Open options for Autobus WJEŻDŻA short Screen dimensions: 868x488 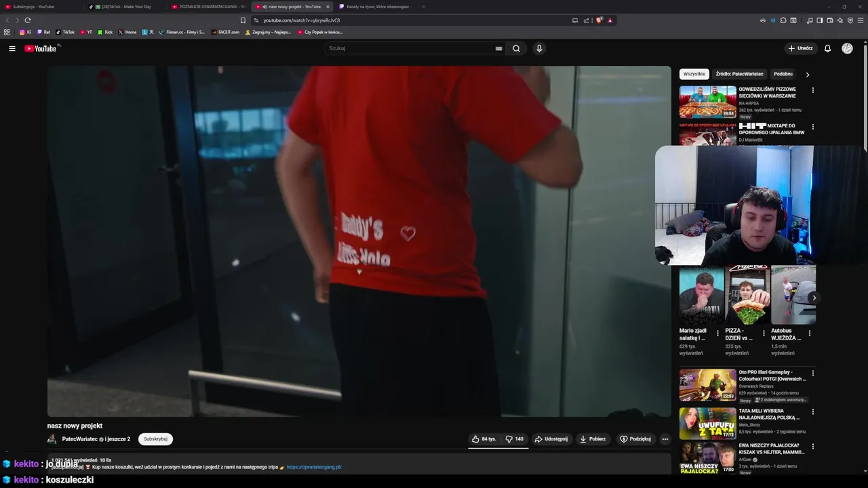click(x=809, y=333)
